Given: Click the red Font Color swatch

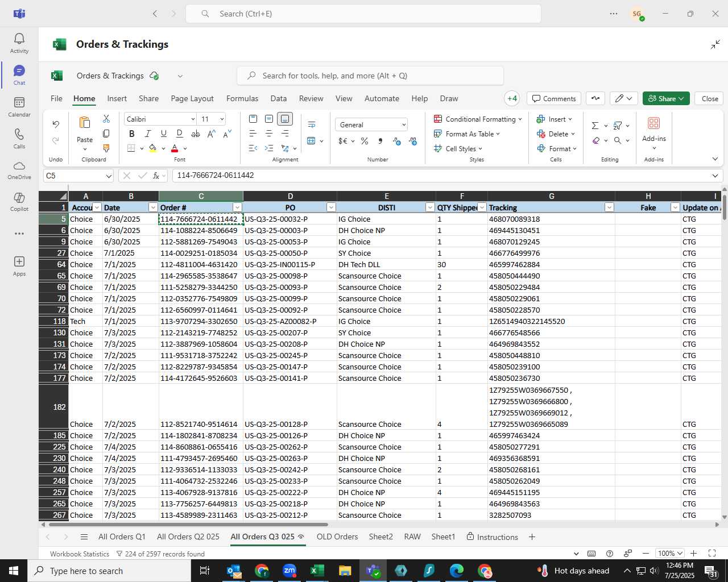Looking at the screenshot, I should tap(175, 148).
